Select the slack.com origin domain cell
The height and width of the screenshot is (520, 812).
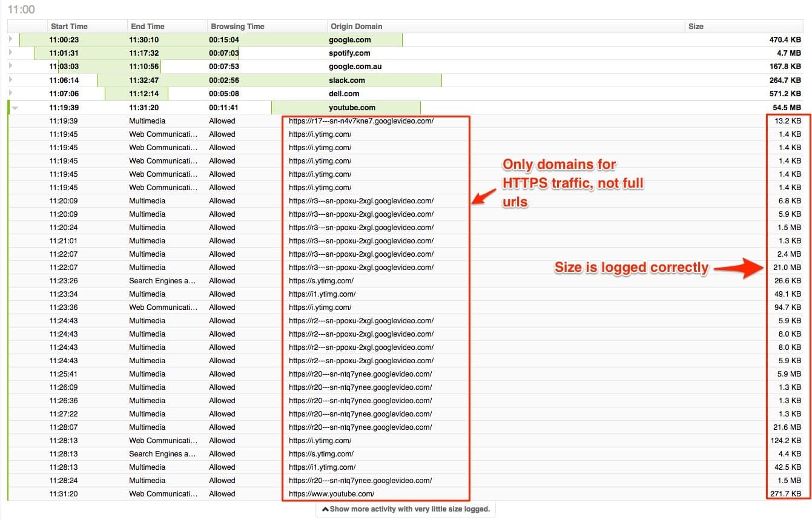347,80
